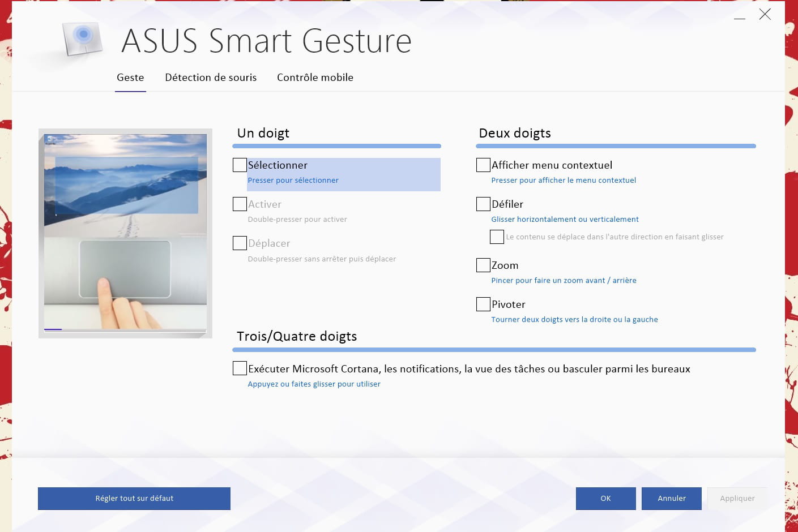Click 'Presser pour sélectionner' description text
This screenshot has height=532, width=798.
coord(293,181)
